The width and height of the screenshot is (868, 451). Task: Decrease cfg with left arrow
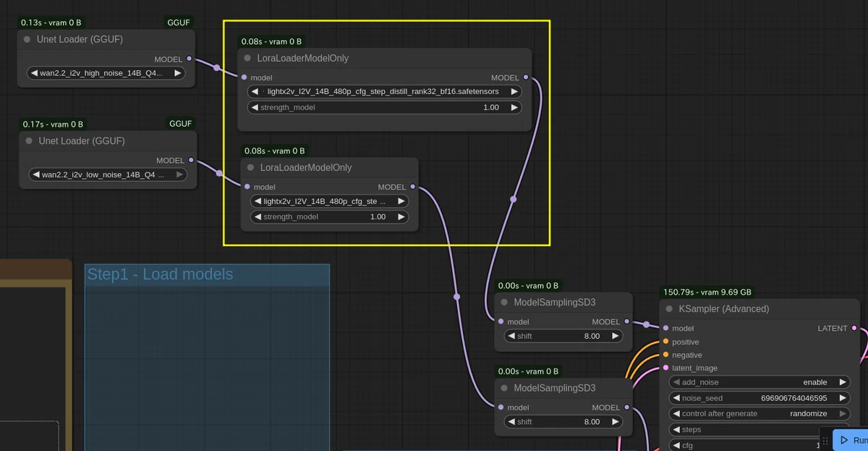tap(676, 445)
